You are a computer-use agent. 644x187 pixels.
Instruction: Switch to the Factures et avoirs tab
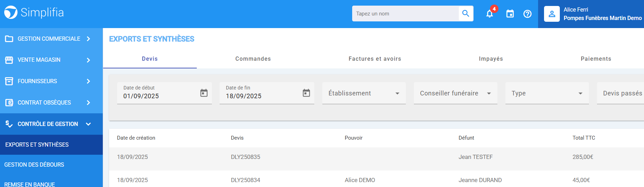375,59
